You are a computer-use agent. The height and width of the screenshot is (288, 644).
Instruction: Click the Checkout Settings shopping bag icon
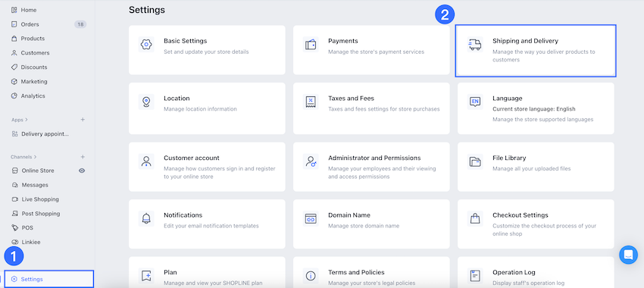pos(475,218)
